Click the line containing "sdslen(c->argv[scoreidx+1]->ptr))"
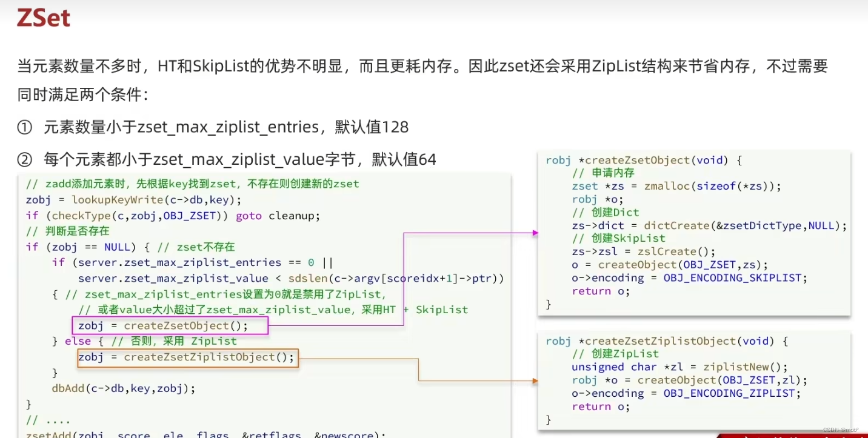 tap(291, 278)
